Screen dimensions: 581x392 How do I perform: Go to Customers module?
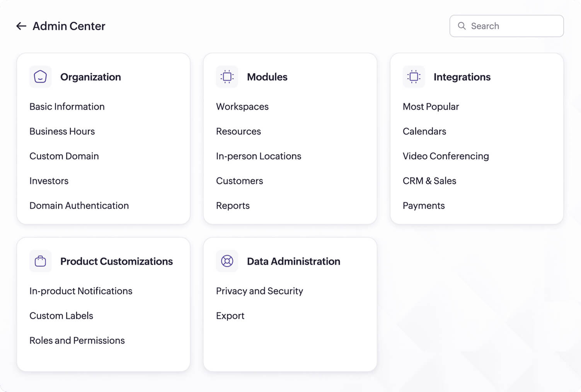[x=240, y=181]
